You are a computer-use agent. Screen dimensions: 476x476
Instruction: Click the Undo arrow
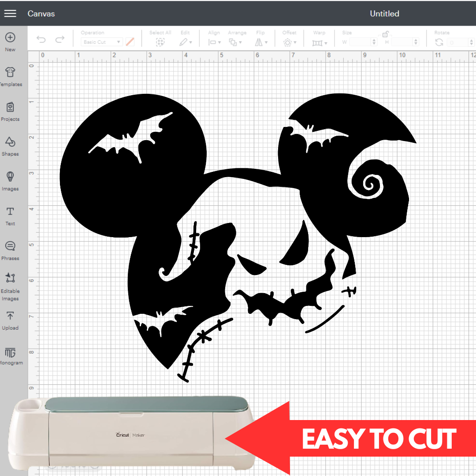pos(41,40)
